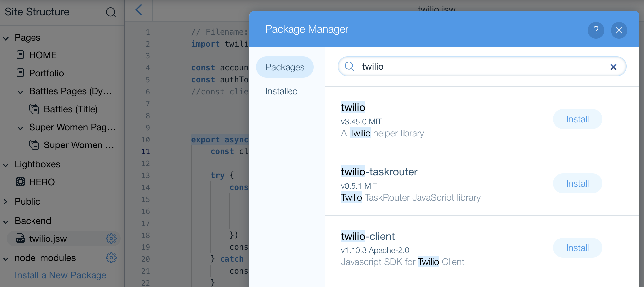The width and height of the screenshot is (644, 287).
Task: Open the Package Manager help icon
Action: coord(596,30)
